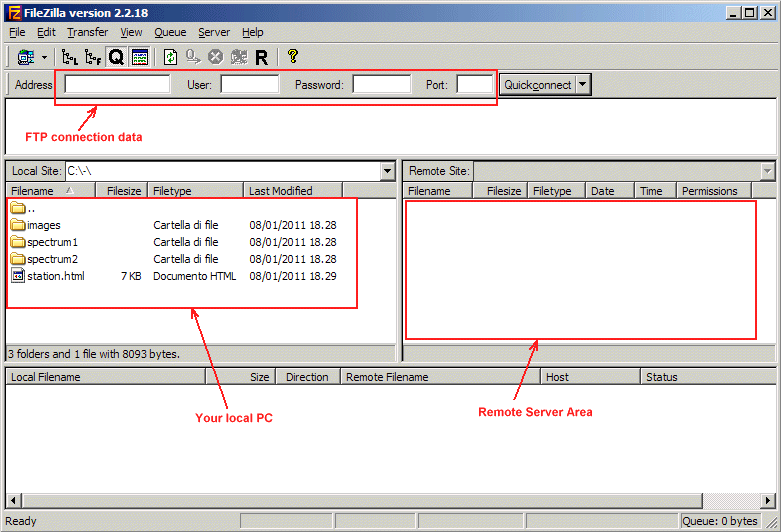Sort remote list by Filetype column
This screenshot has height=532, width=781.
[x=556, y=191]
